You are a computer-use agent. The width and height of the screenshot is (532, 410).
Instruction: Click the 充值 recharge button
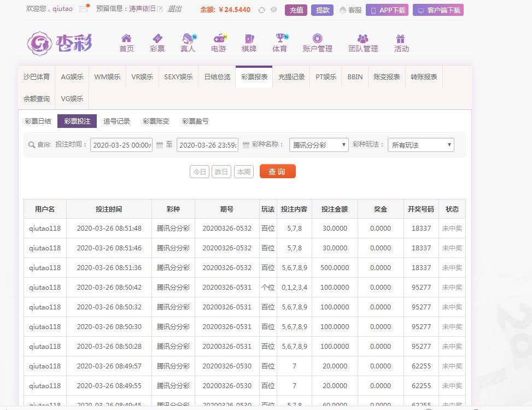[x=296, y=10]
